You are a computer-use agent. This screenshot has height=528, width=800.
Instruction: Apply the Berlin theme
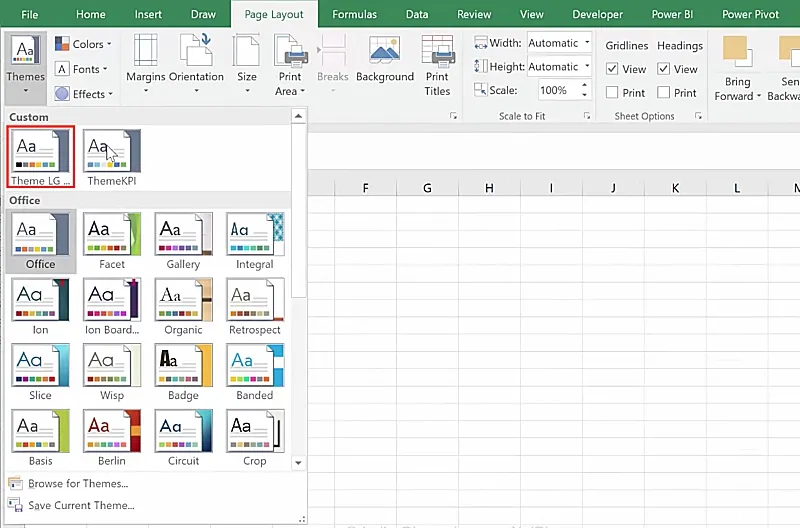(112, 431)
